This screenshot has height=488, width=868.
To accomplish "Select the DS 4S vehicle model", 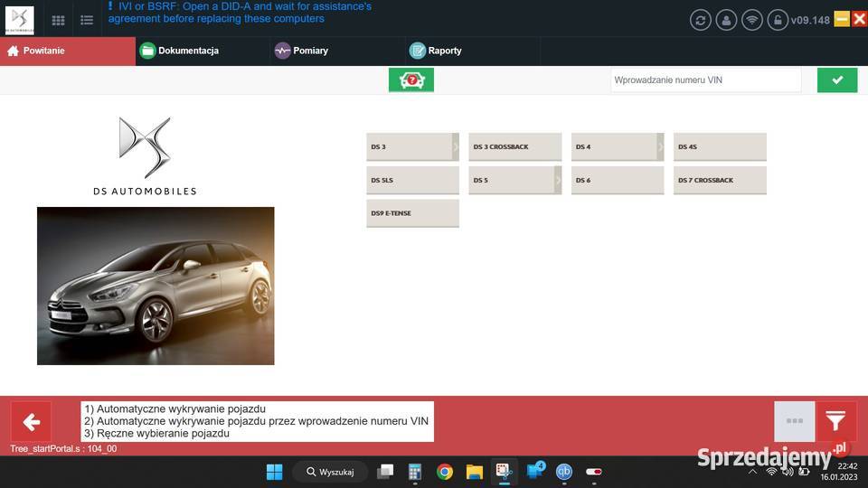I will pyautogui.click(x=721, y=146).
